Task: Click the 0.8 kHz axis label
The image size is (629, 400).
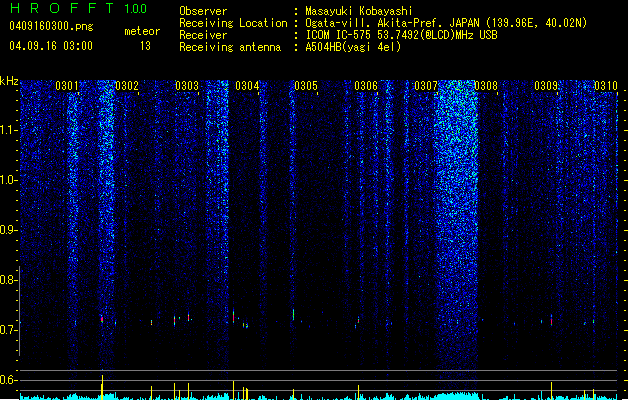Action: tap(8, 280)
